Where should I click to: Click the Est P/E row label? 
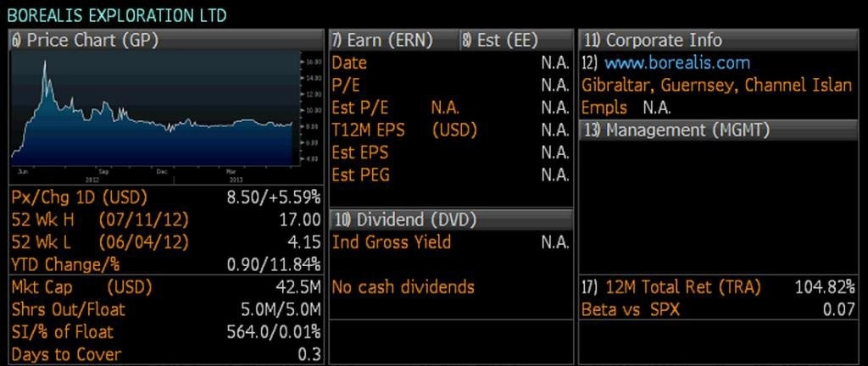tap(359, 108)
